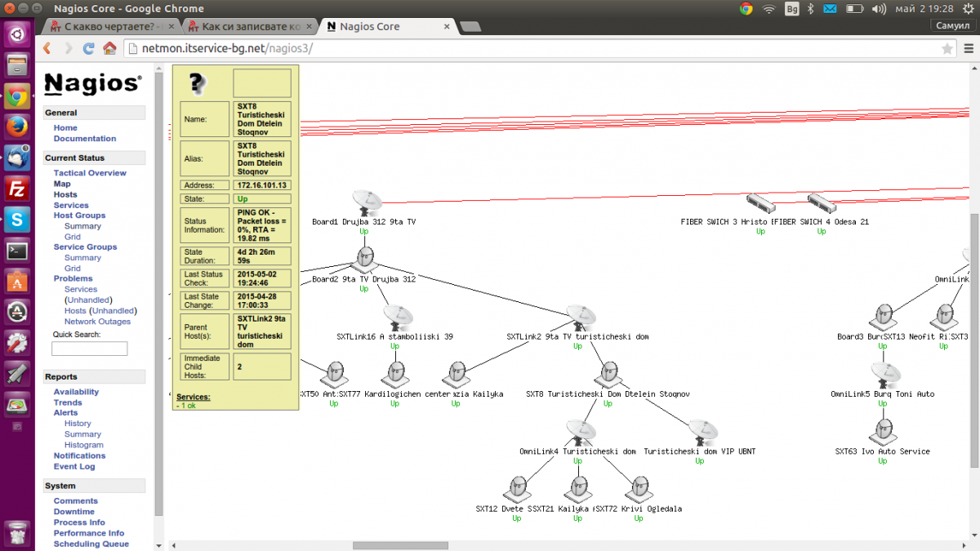Open FileZilla from the Ubuntu launcher

[x=17, y=189]
